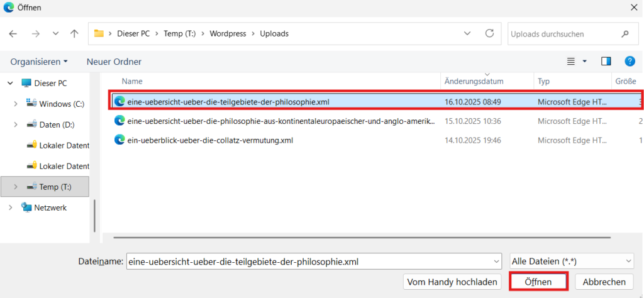Expand the Windows (C:) tree node
The image size is (644, 298).
tap(16, 104)
